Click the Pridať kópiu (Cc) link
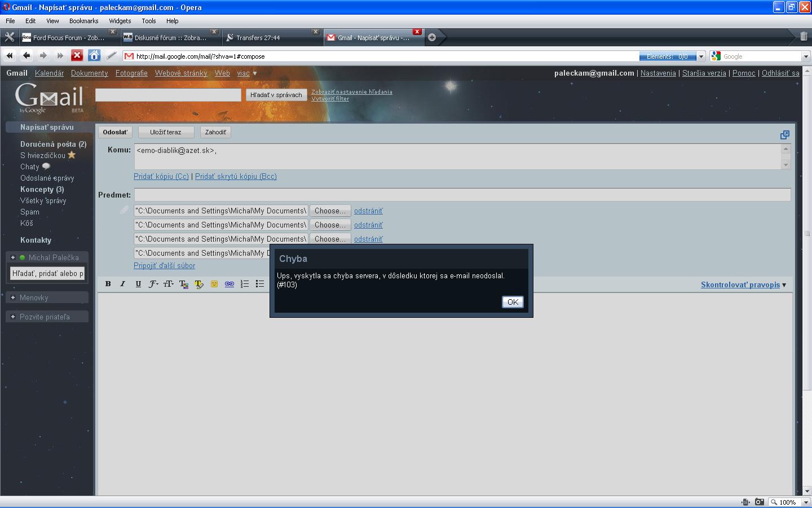 (161, 177)
